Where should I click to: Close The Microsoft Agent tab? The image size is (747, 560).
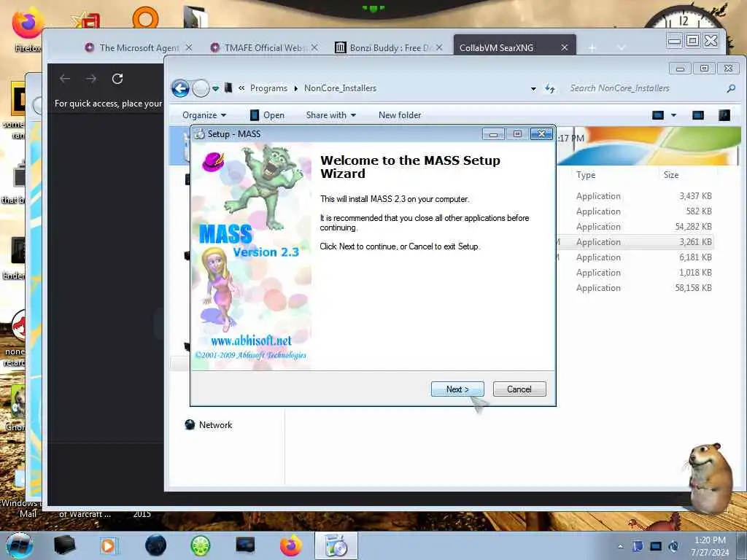[x=189, y=47]
